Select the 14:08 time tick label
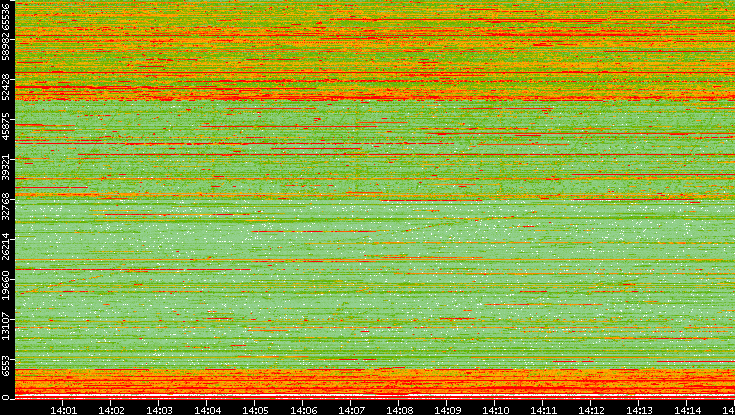Screen dimensions: 735x415 399,410
